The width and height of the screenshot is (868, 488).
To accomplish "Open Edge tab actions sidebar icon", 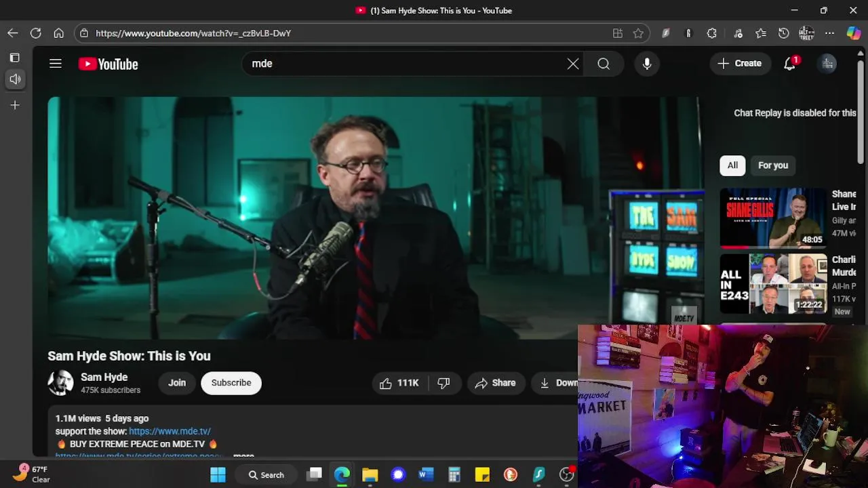I will tap(15, 58).
